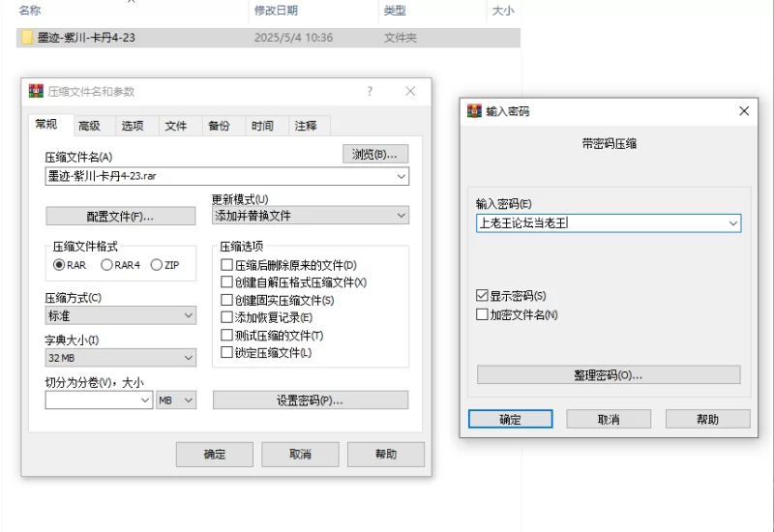Viewport: 774px width, 532px height.
Task: Open the 备份 tab
Action: coord(219,126)
